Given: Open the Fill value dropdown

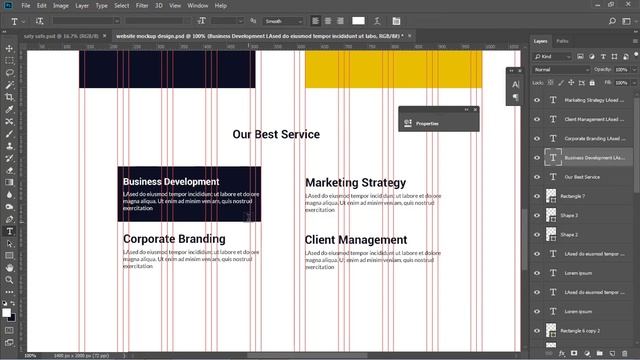Looking at the screenshot, I should pyautogui.click(x=634, y=83).
